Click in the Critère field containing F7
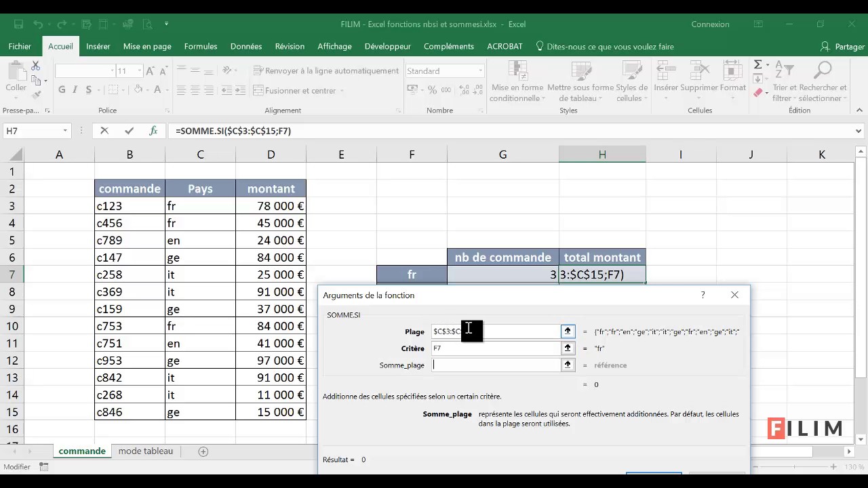Viewport: 868px width, 488px height. (496, 348)
